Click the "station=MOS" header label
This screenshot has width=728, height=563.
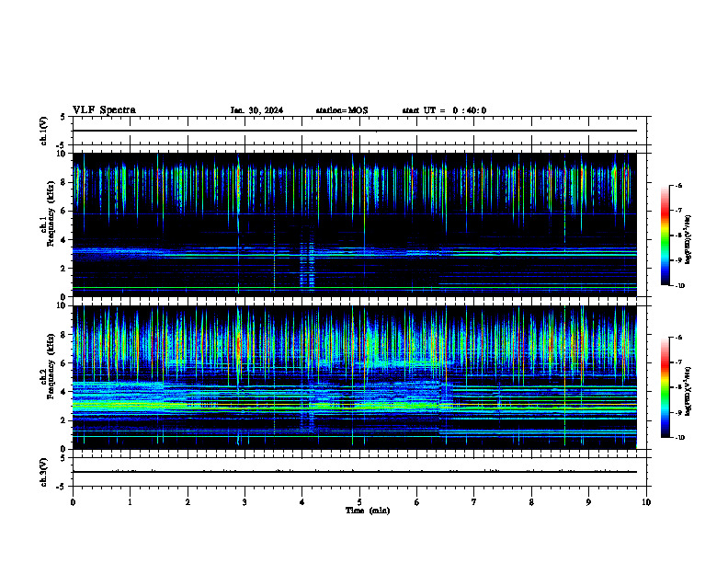(342, 110)
